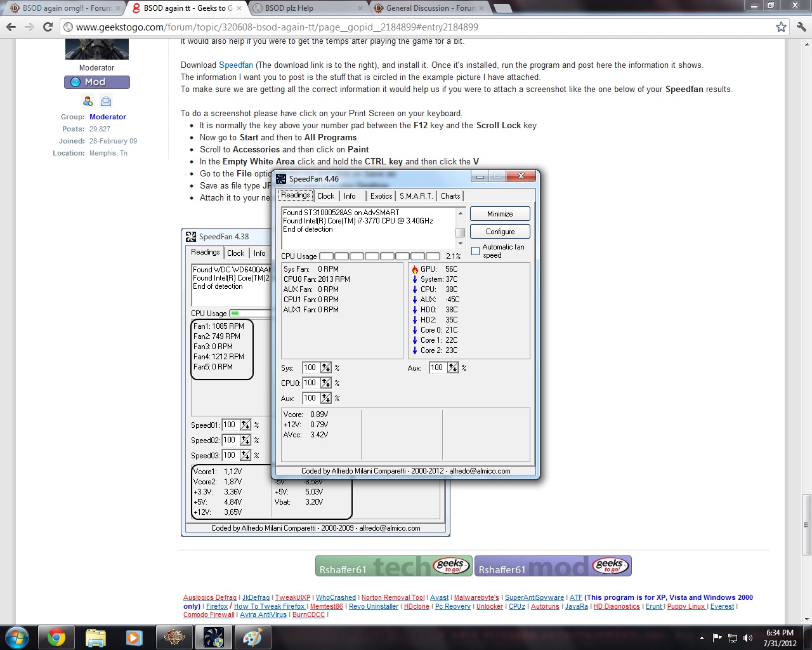Click the Vcore: 0.89V voltage reading
Image resolution: width=812 pixels, height=650 pixels.
pos(306,415)
